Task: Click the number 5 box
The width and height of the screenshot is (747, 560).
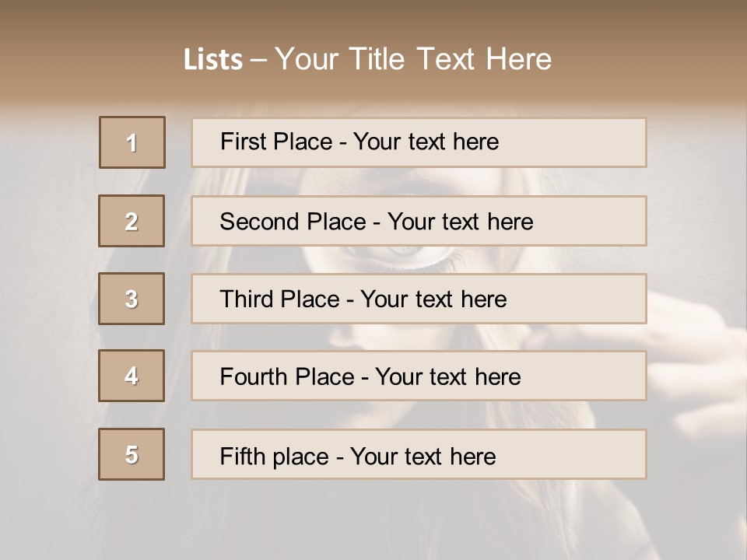Action: [132, 454]
